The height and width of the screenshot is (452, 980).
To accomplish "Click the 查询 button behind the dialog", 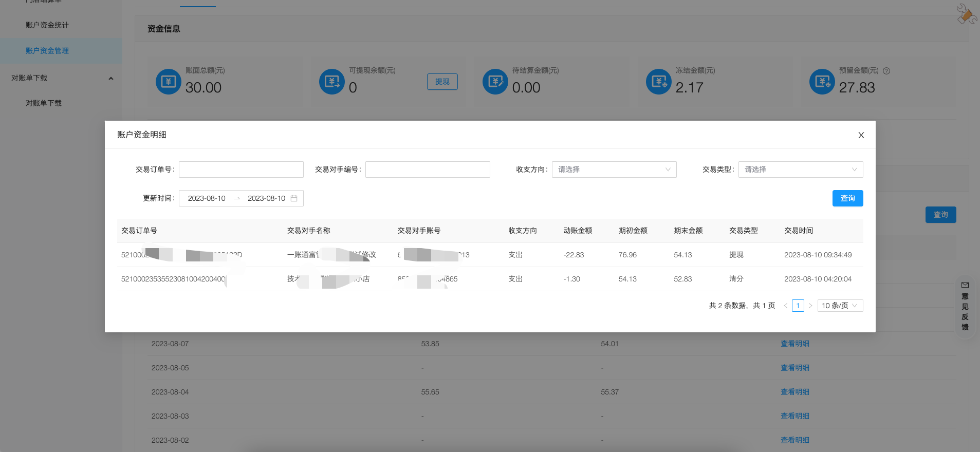I will coord(940,215).
